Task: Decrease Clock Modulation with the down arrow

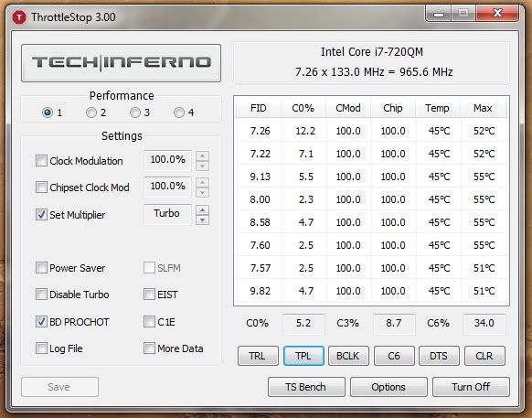Action: point(203,166)
